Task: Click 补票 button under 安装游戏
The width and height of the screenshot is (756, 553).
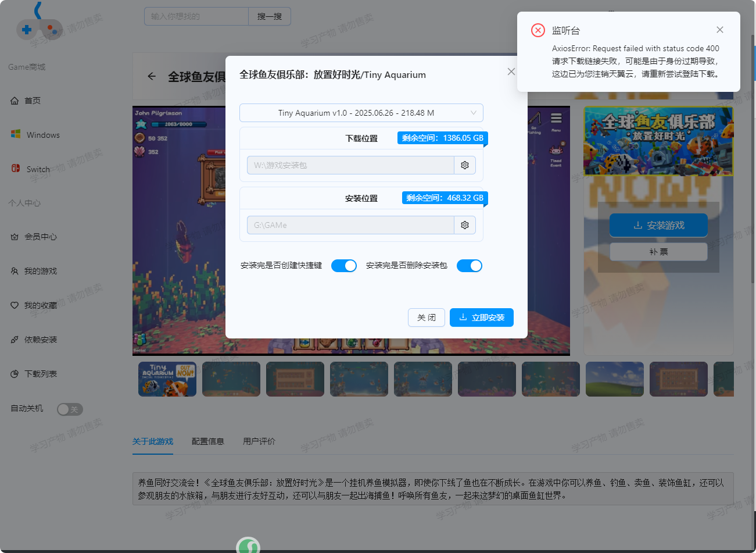Action: pyautogui.click(x=658, y=252)
